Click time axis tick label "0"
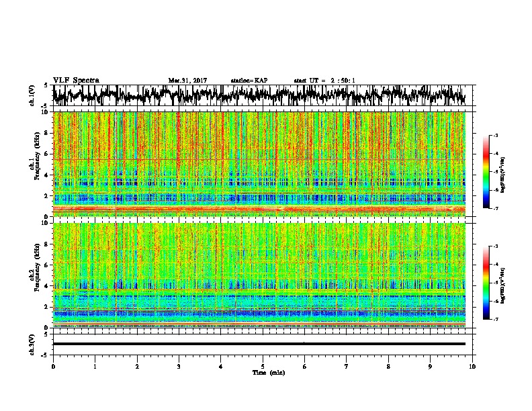This screenshot has height=411, width=532. point(53,367)
